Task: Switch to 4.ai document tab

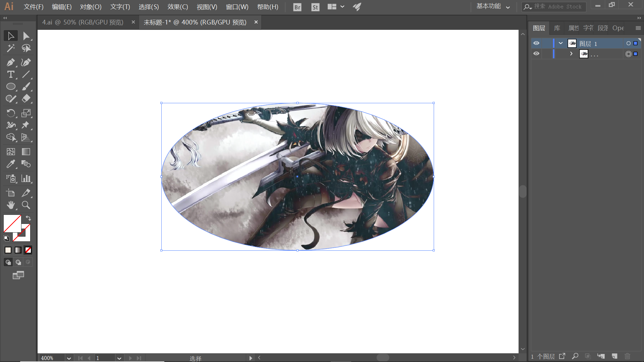Action: [83, 22]
